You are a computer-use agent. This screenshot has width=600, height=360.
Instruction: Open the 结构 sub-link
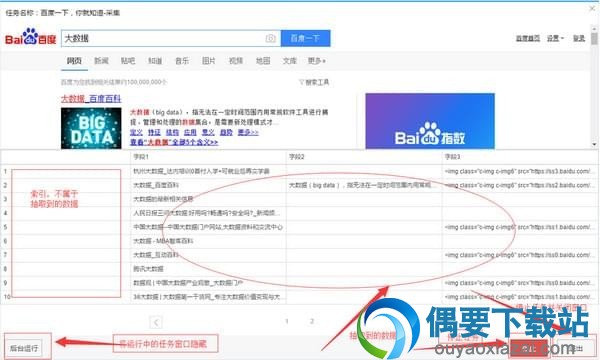172,132
